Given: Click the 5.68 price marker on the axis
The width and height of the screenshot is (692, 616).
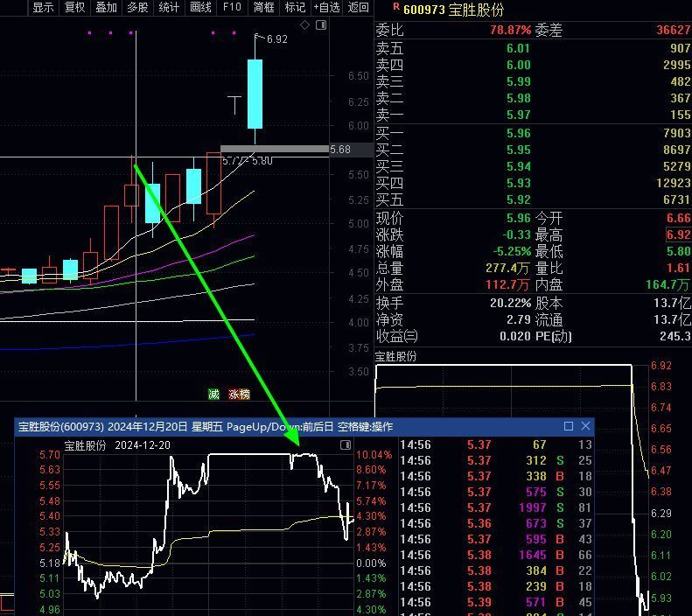Looking at the screenshot, I should [339, 149].
